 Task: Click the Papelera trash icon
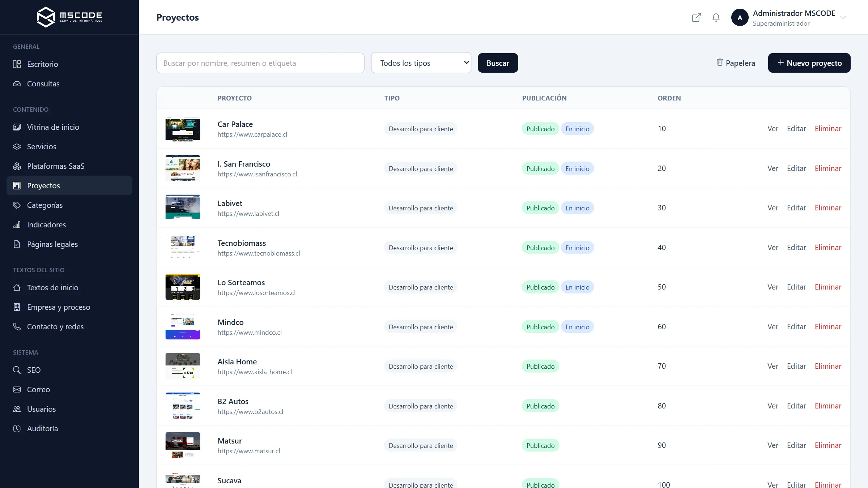pyautogui.click(x=720, y=63)
